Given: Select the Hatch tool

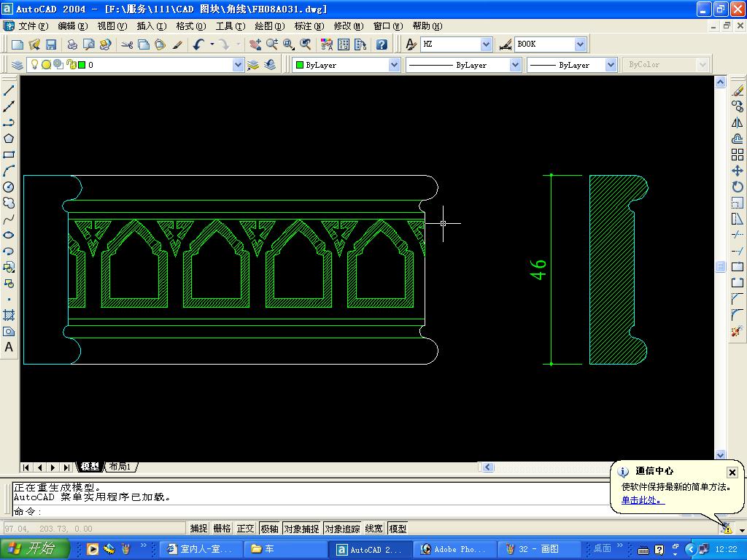Looking at the screenshot, I should tap(9, 315).
